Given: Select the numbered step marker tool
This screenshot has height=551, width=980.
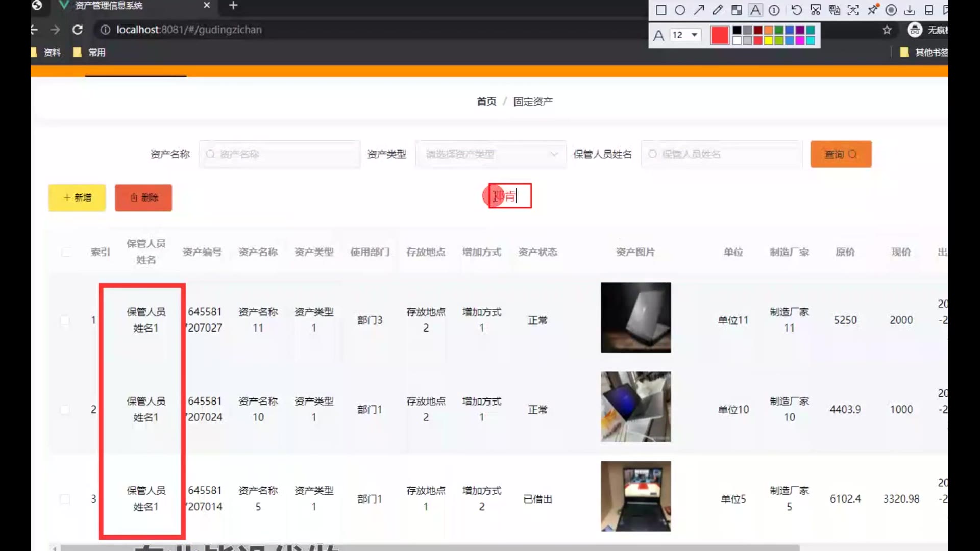Looking at the screenshot, I should click(x=774, y=10).
